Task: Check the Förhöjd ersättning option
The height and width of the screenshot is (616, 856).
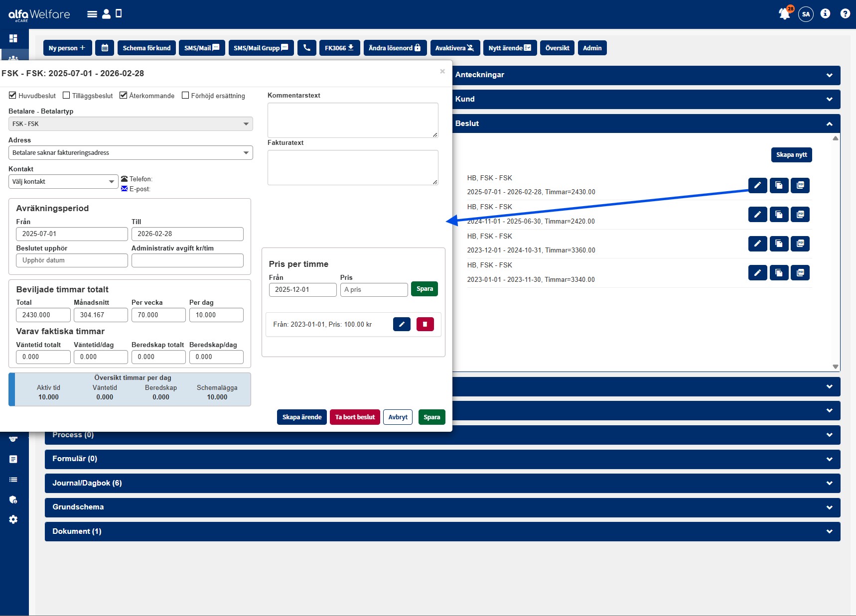Action: [185, 96]
